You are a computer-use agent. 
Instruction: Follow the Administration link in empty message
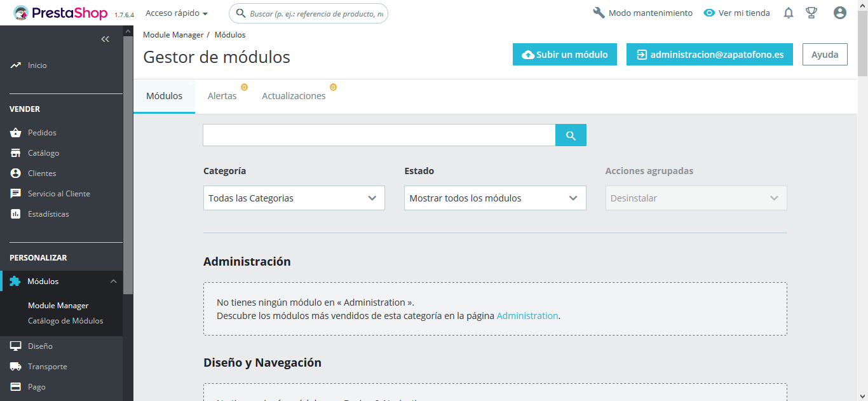point(527,316)
